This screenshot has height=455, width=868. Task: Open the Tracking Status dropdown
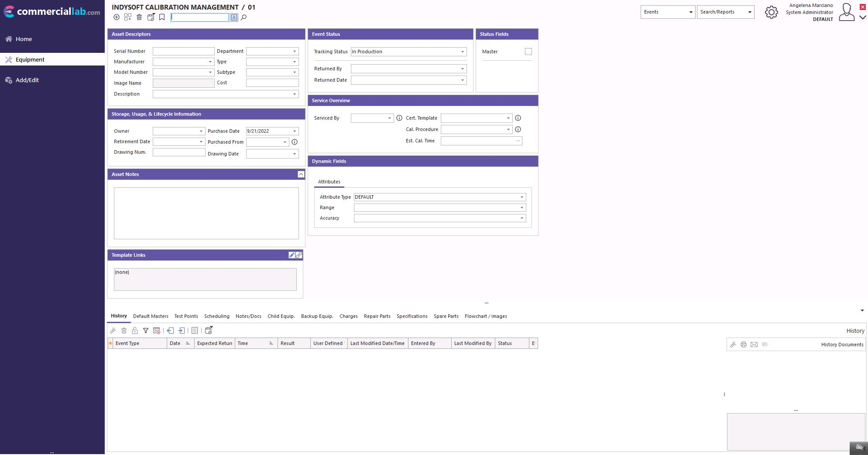(x=463, y=52)
